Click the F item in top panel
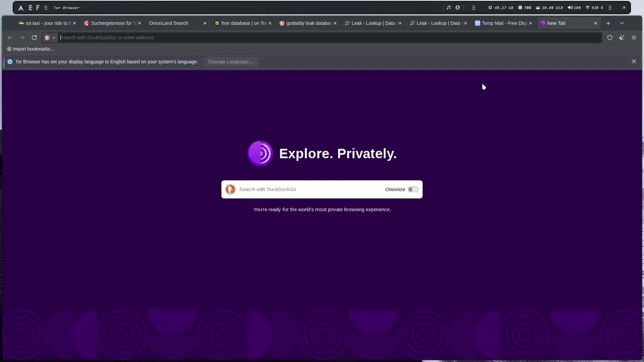The width and height of the screenshot is (644, 362). coord(38,8)
